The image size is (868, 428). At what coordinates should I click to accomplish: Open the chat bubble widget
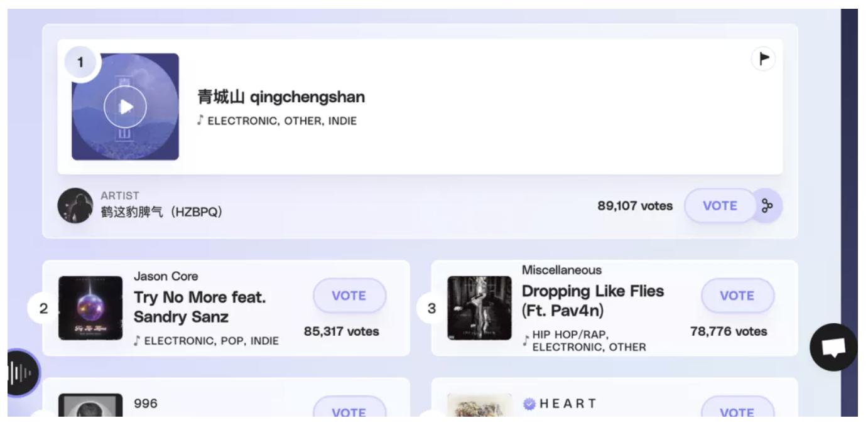pyautogui.click(x=833, y=347)
